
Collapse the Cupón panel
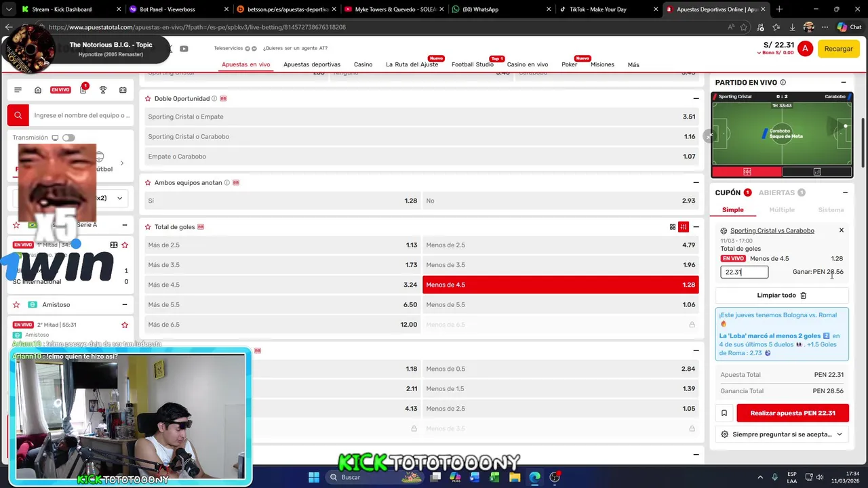point(845,192)
